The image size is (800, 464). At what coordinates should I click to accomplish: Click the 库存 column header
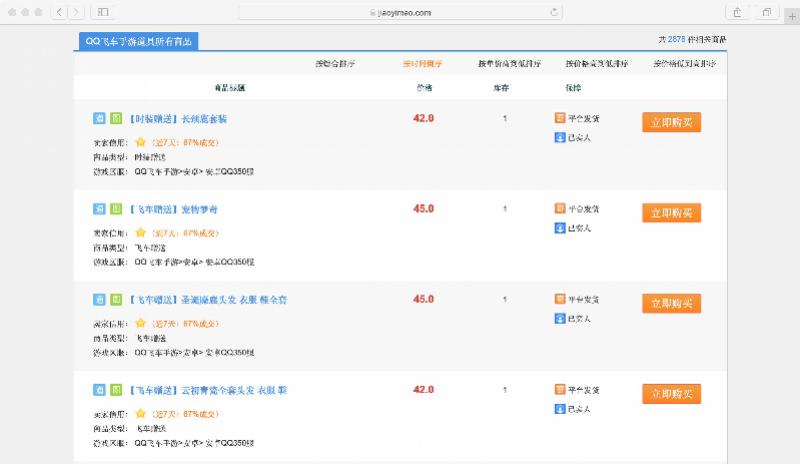click(501, 88)
